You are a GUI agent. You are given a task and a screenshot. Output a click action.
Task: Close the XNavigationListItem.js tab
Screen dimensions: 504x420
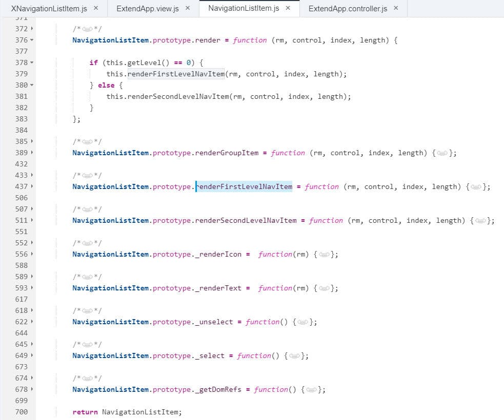[x=97, y=8]
